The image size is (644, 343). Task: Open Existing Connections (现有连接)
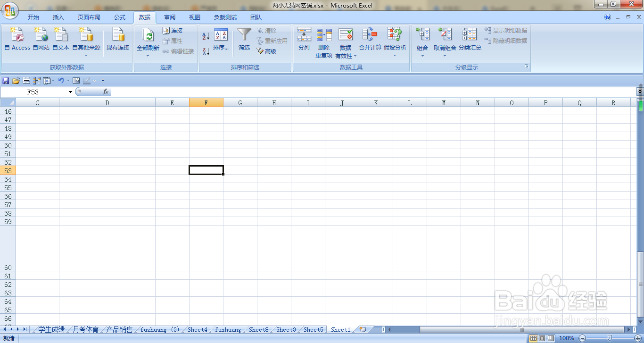[118, 39]
